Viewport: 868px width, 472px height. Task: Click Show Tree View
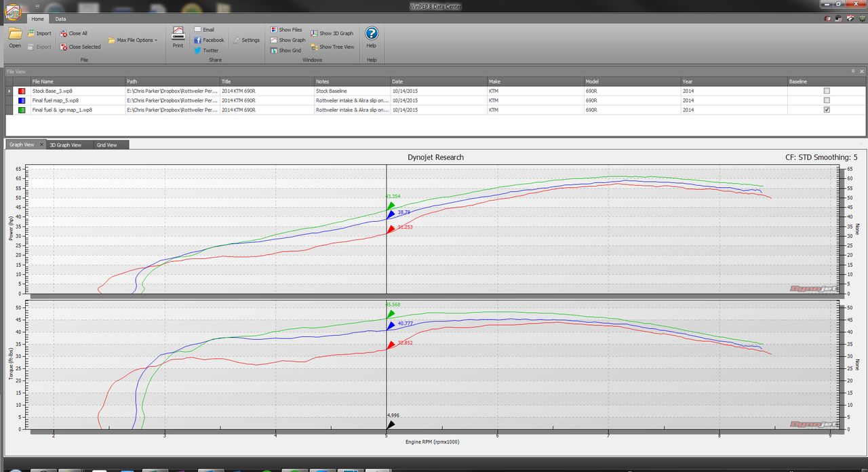coord(332,47)
